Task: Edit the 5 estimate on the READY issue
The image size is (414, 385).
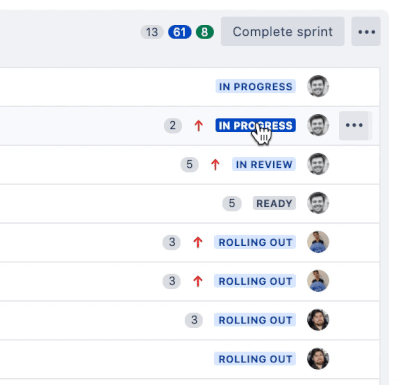Action: pyautogui.click(x=232, y=203)
